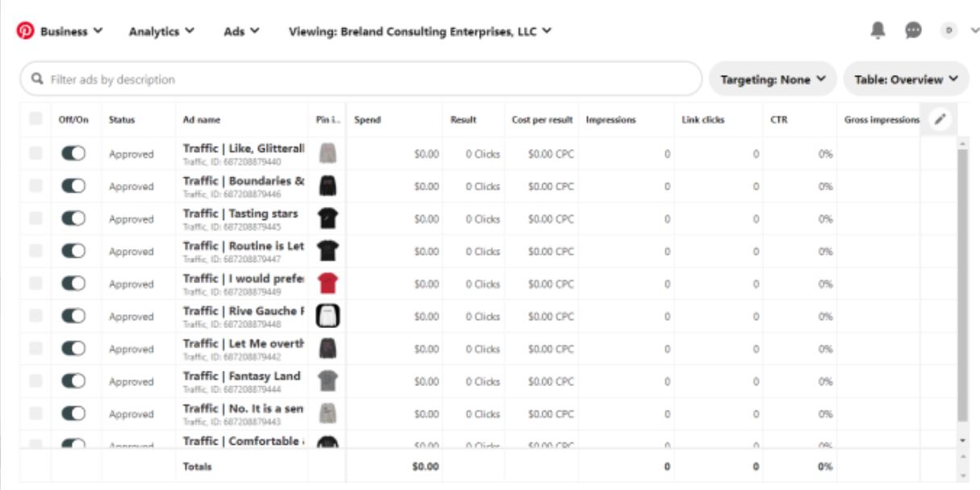Sort by the Spend column header
The image size is (980, 490).
point(368,119)
